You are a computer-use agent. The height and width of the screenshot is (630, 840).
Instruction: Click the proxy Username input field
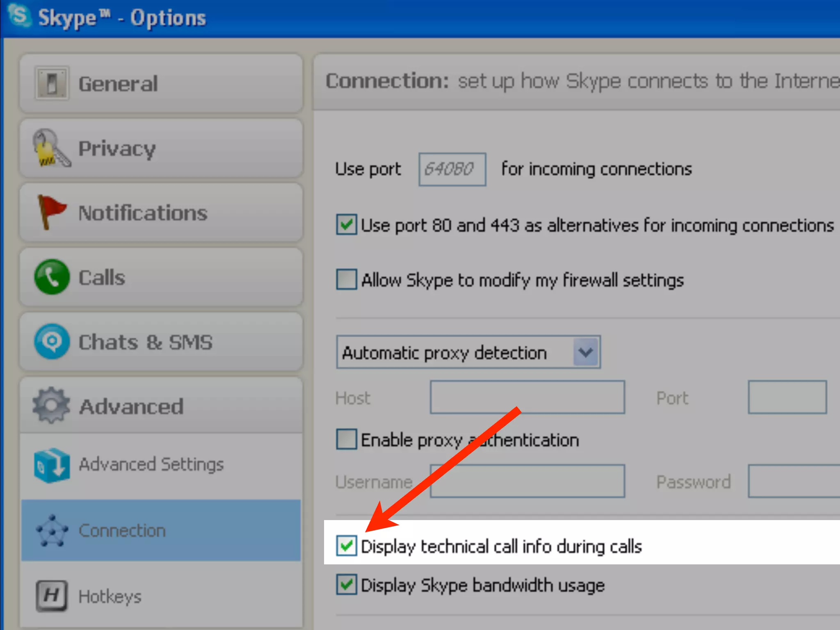coord(527,481)
